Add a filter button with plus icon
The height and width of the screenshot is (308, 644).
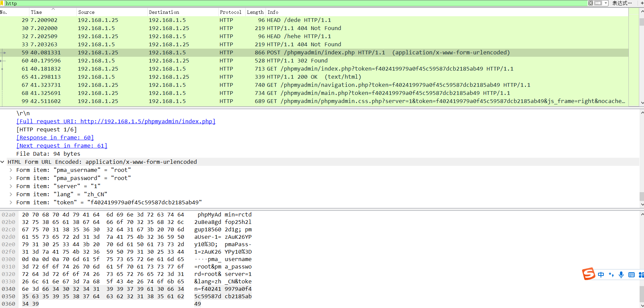coord(642,3)
